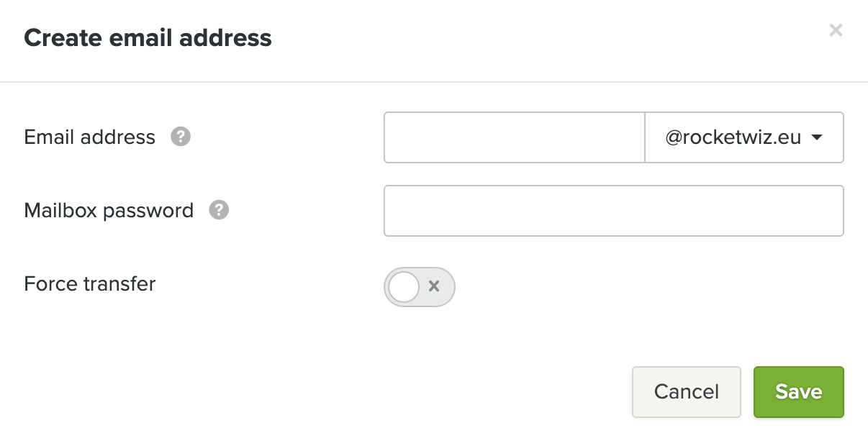This screenshot has height=441, width=868.
Task: Click the x mark inside the Force transfer switch
Action: tap(434, 286)
